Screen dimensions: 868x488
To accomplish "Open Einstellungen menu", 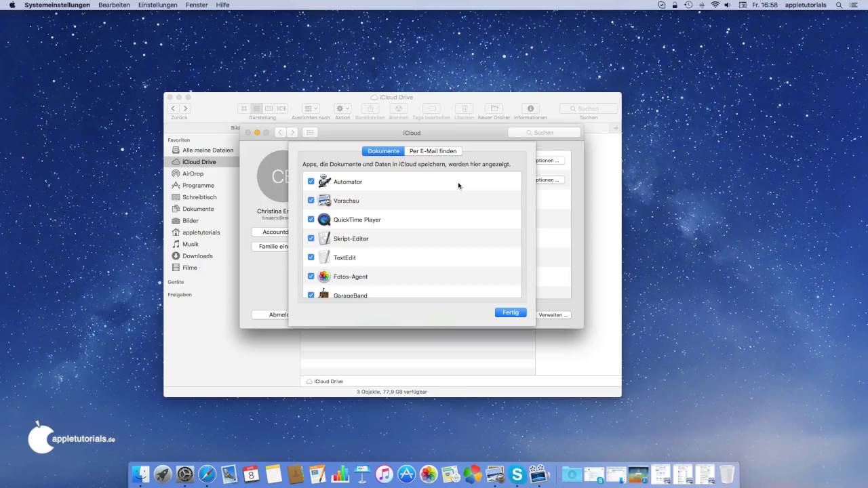I will [x=157, y=5].
